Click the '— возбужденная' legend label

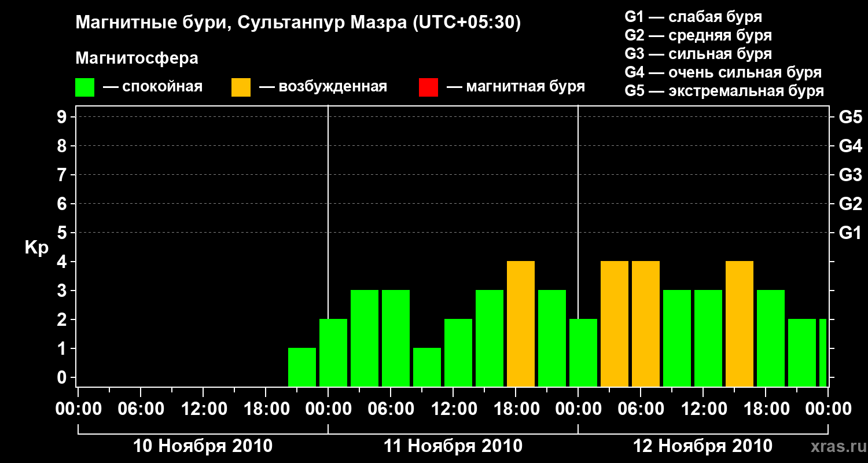323,87
